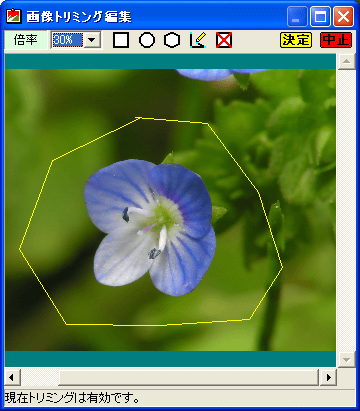Click the horizontal scrollbar thumb
This screenshot has width=360, height=411.
pos(189,377)
